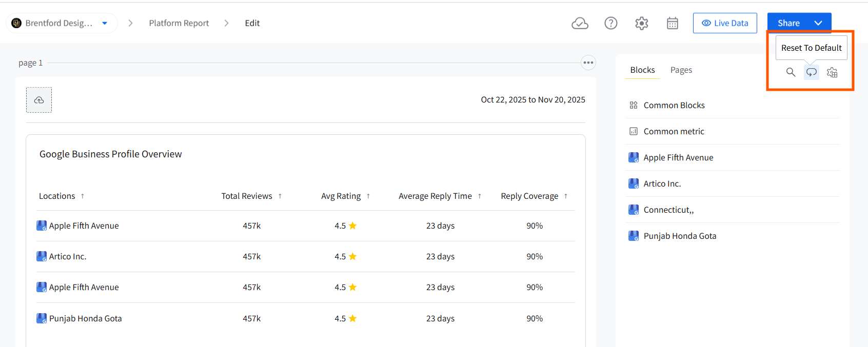Click the search blocks magnifier icon
868x347 pixels.
tap(791, 72)
